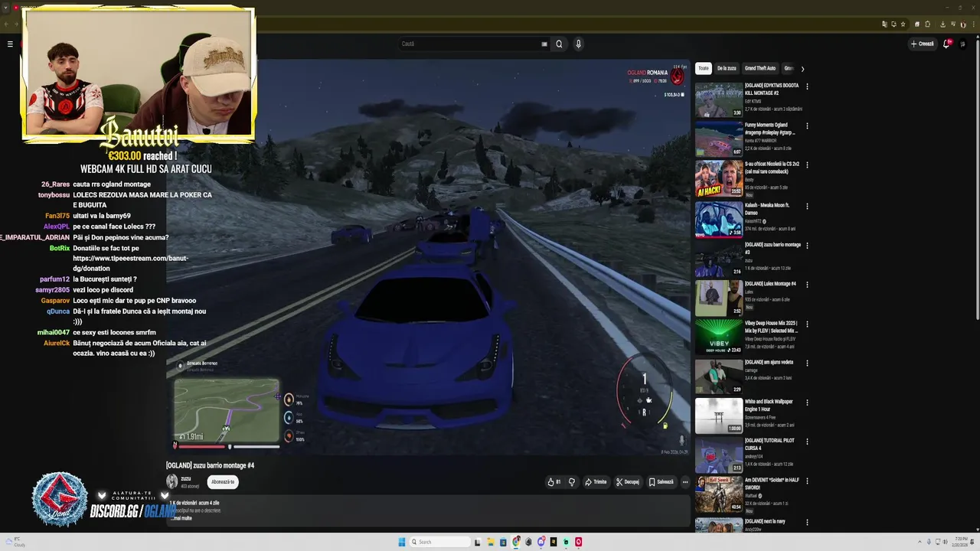
Task: Expand description with ...mai multe
Action: coord(181,518)
